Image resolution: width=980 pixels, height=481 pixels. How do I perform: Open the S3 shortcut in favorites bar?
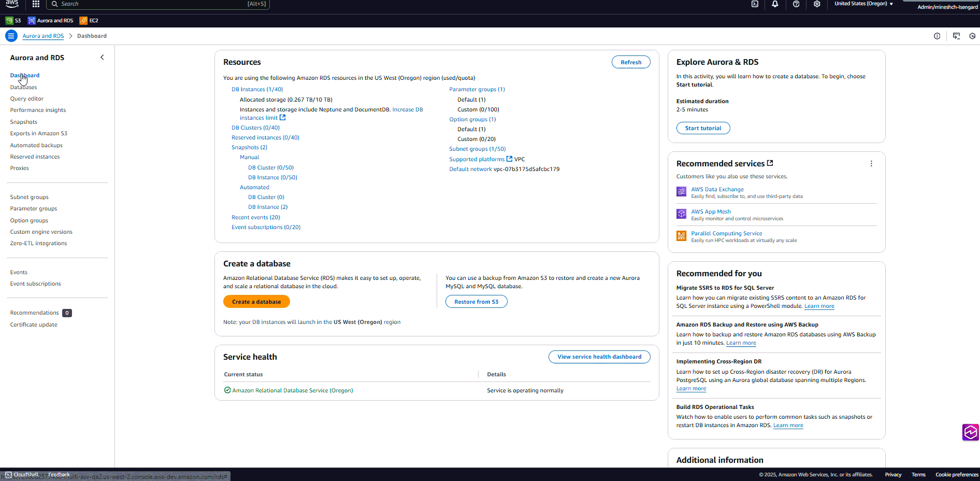click(13, 21)
